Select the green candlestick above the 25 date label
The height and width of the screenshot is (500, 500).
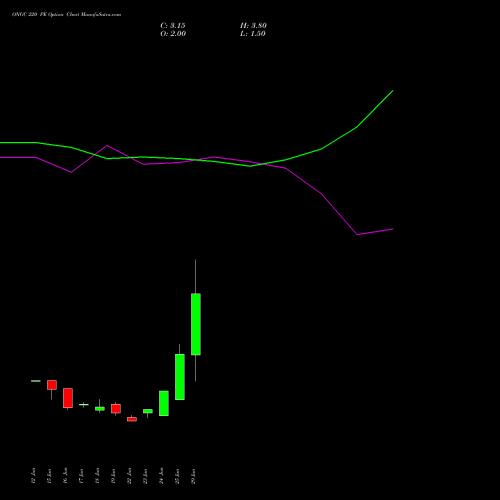pos(180,377)
